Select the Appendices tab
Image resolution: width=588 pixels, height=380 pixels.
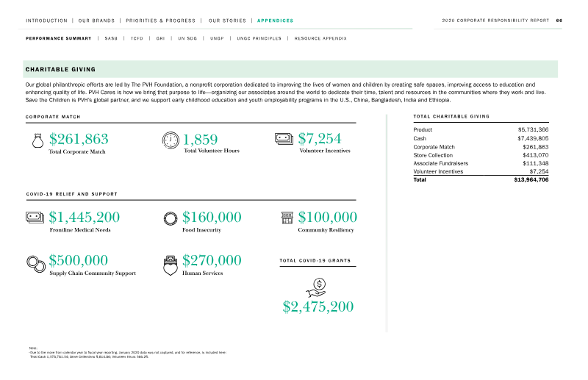click(x=275, y=21)
